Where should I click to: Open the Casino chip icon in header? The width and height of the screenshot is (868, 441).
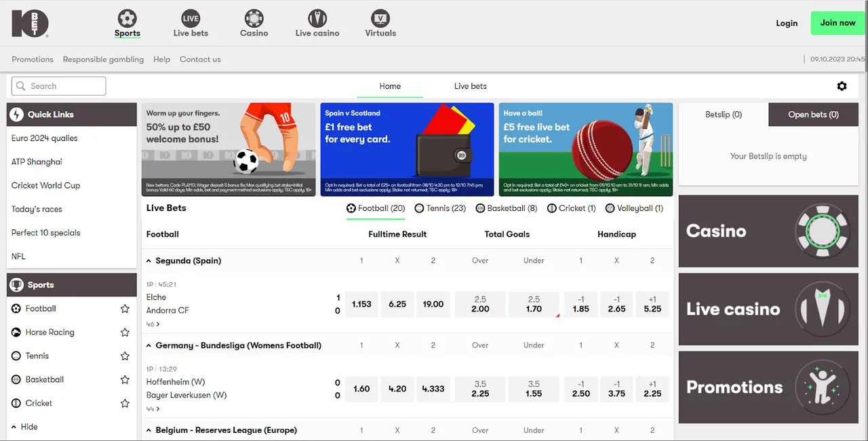tap(254, 18)
